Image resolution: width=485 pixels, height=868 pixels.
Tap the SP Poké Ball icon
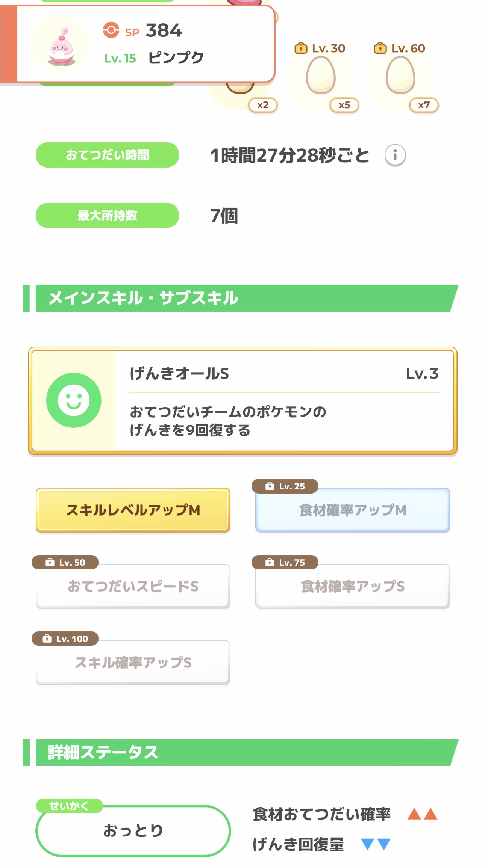111,30
